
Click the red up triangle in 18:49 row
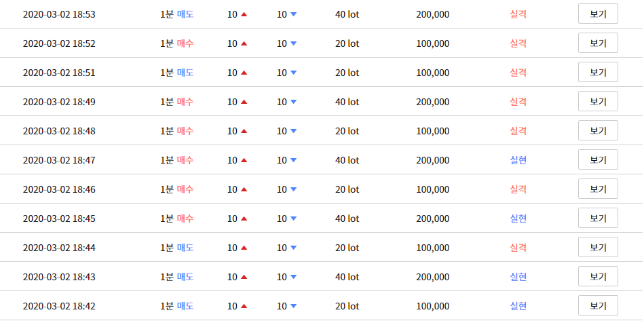[x=244, y=102]
